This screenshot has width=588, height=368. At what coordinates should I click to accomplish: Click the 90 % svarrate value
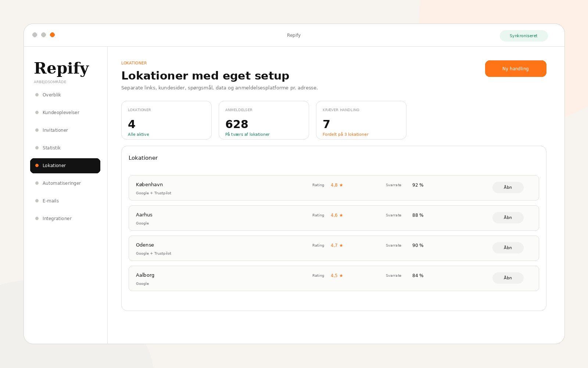418,245
